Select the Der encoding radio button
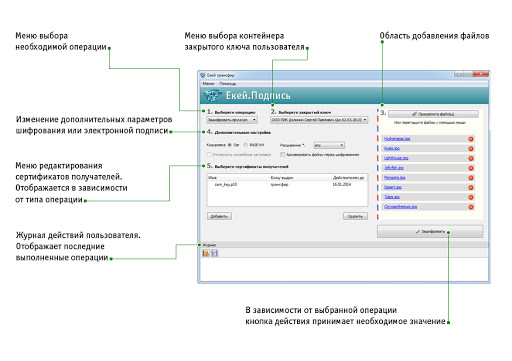512x361 pixels. click(x=229, y=145)
